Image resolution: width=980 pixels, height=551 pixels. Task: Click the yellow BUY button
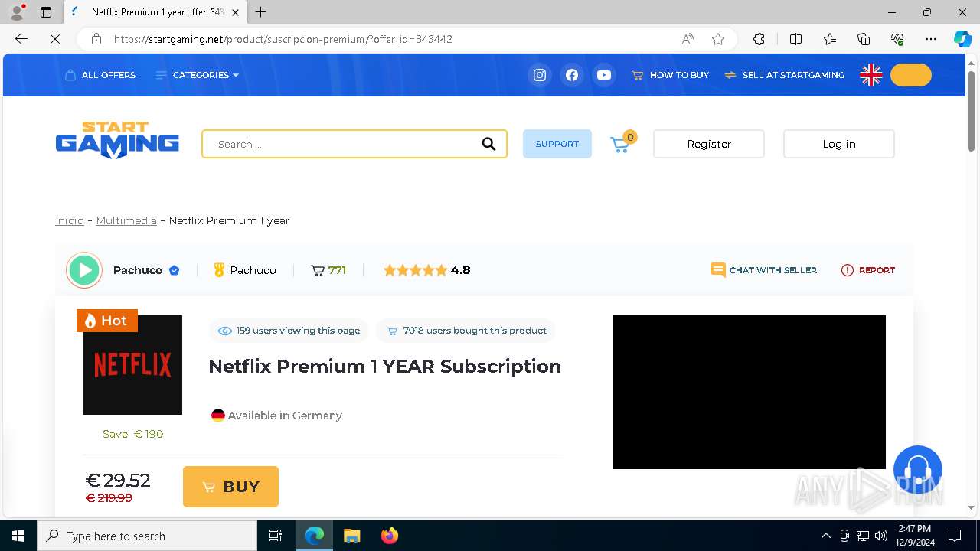pyautogui.click(x=230, y=487)
